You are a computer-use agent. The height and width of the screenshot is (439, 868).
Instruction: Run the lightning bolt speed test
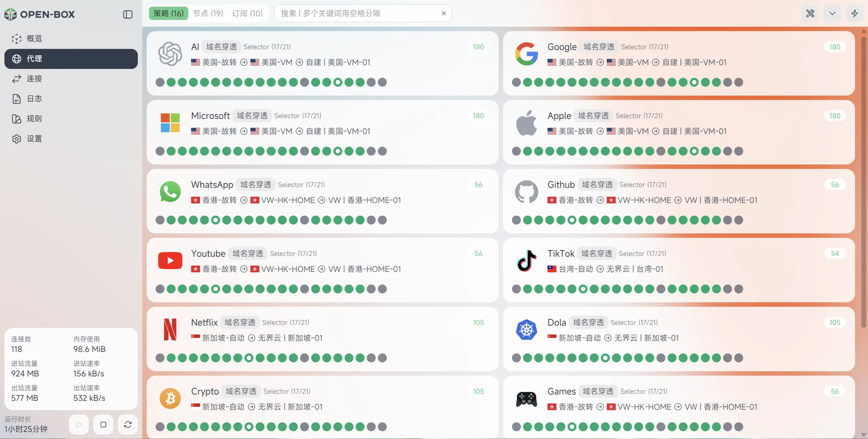(855, 13)
